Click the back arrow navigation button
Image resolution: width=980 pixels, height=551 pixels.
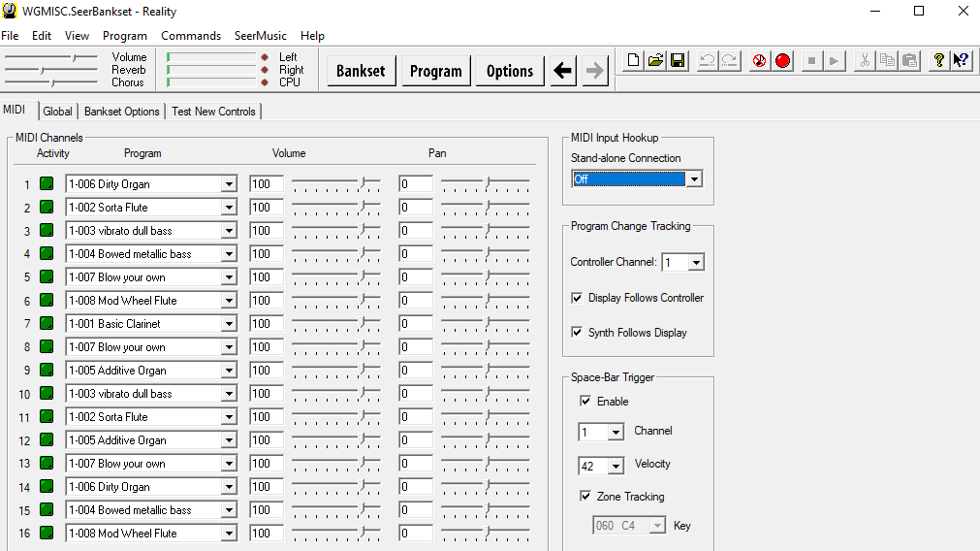(x=563, y=71)
